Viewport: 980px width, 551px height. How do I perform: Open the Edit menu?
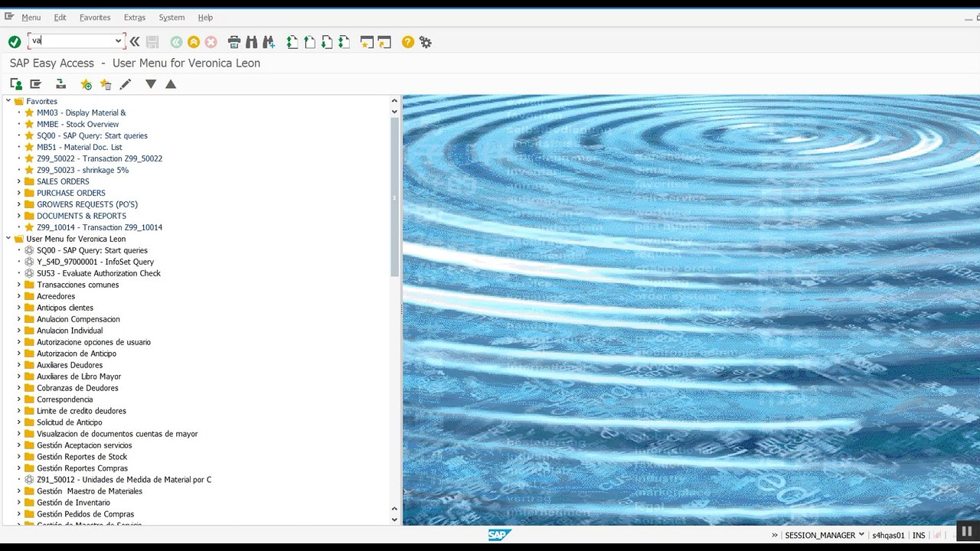pos(60,17)
